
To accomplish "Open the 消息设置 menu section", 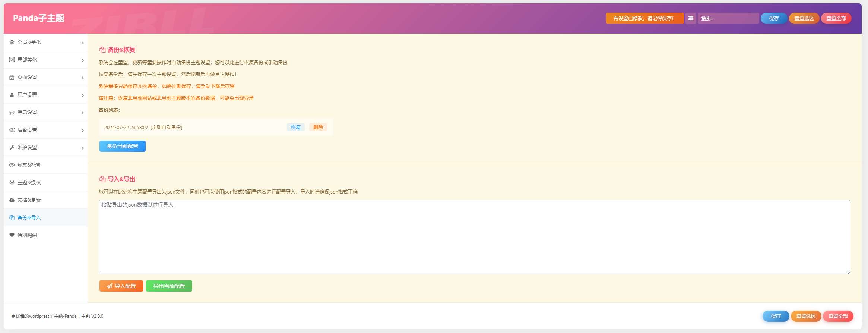I will tap(45, 113).
